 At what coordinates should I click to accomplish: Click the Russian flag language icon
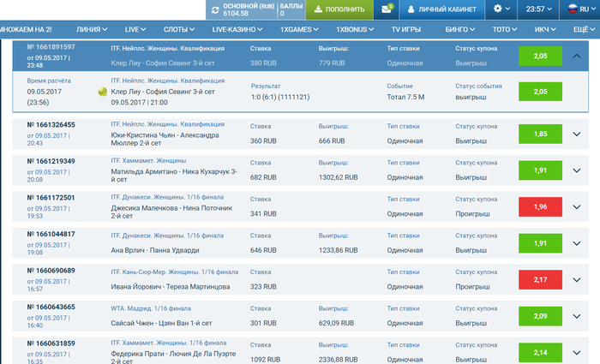pyautogui.click(x=573, y=9)
